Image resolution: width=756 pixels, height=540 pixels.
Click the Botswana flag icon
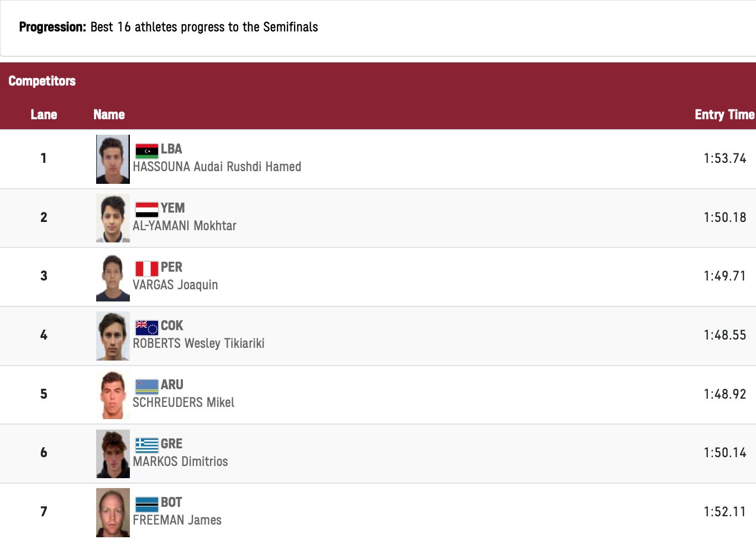pos(146,504)
